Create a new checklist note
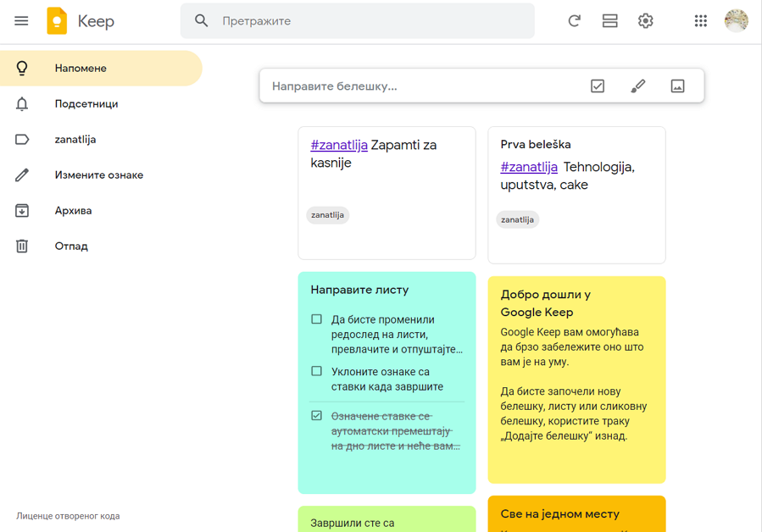Viewport: 762px width, 532px height. point(598,86)
